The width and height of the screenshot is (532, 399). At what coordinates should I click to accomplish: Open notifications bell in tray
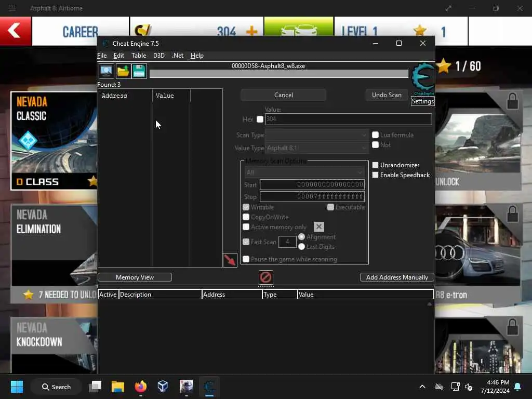pos(518,387)
